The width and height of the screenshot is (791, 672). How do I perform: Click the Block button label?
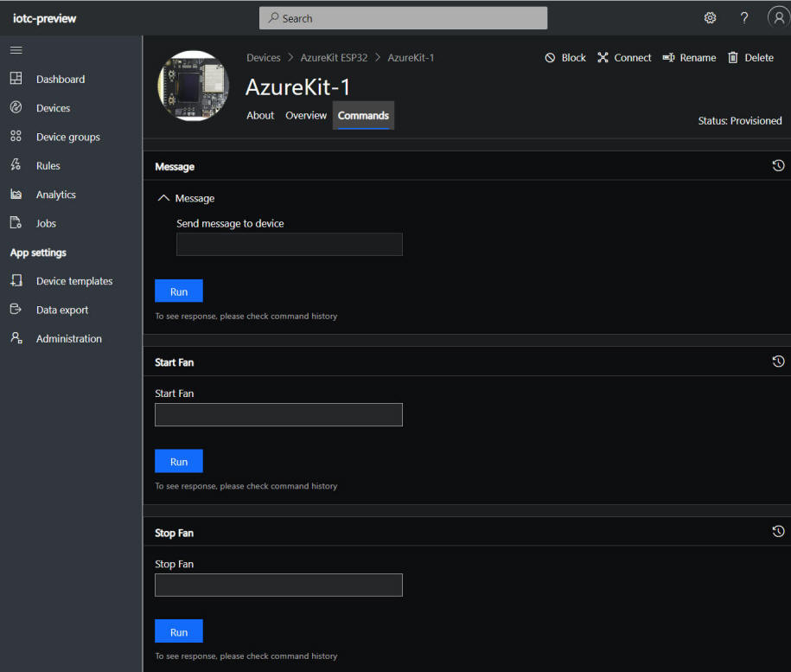(x=573, y=57)
